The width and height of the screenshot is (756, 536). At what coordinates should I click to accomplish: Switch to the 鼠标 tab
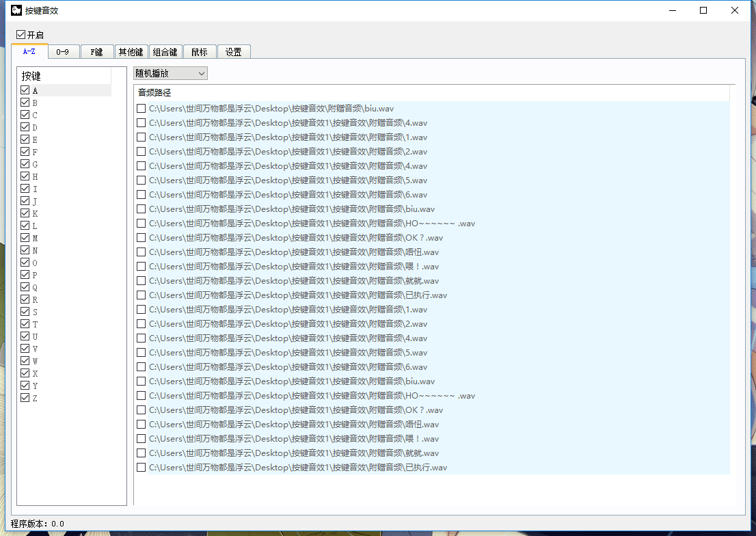[x=200, y=52]
